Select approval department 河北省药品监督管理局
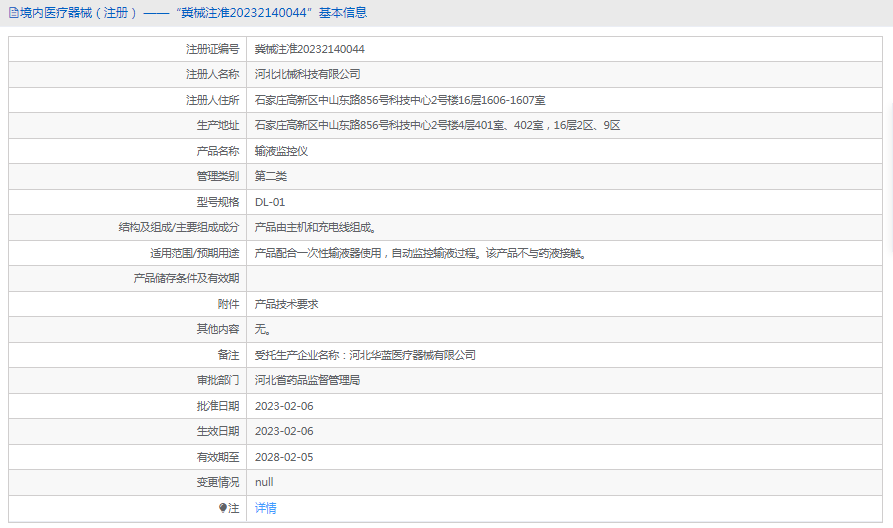Image resolution: width=893 pixels, height=528 pixels. [x=308, y=380]
